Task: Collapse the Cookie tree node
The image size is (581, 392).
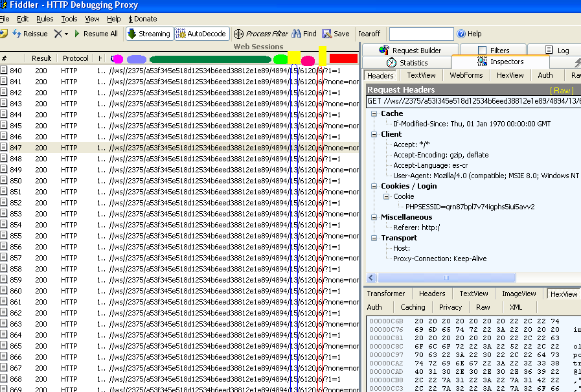Action: [x=386, y=197]
